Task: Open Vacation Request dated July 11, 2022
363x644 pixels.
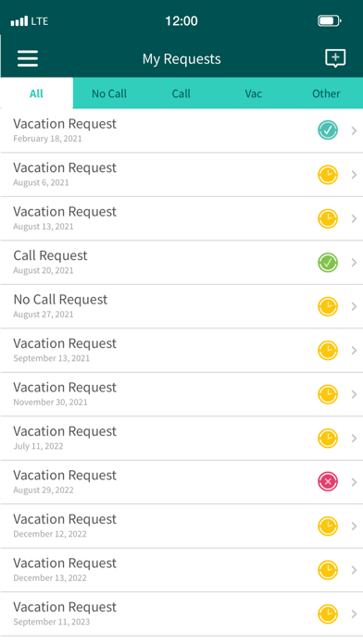Action: coord(181,439)
